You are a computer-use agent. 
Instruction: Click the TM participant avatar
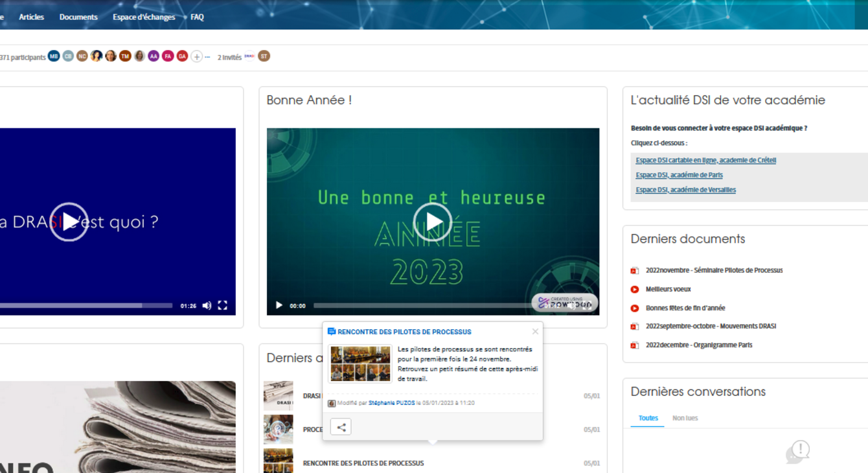click(125, 56)
